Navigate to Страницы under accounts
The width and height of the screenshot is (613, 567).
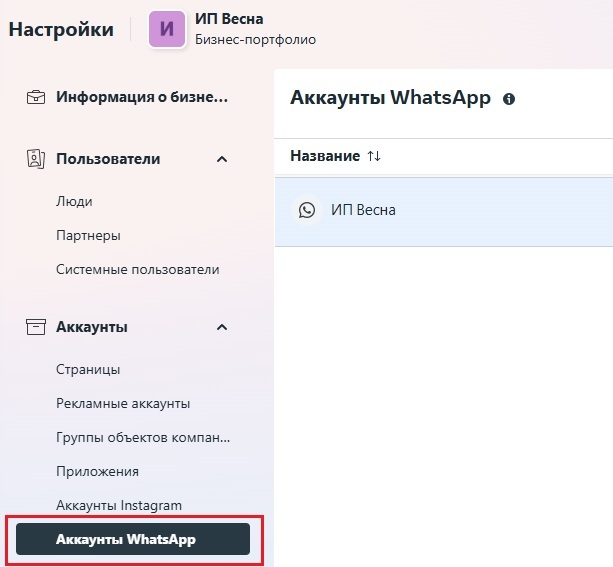point(88,369)
